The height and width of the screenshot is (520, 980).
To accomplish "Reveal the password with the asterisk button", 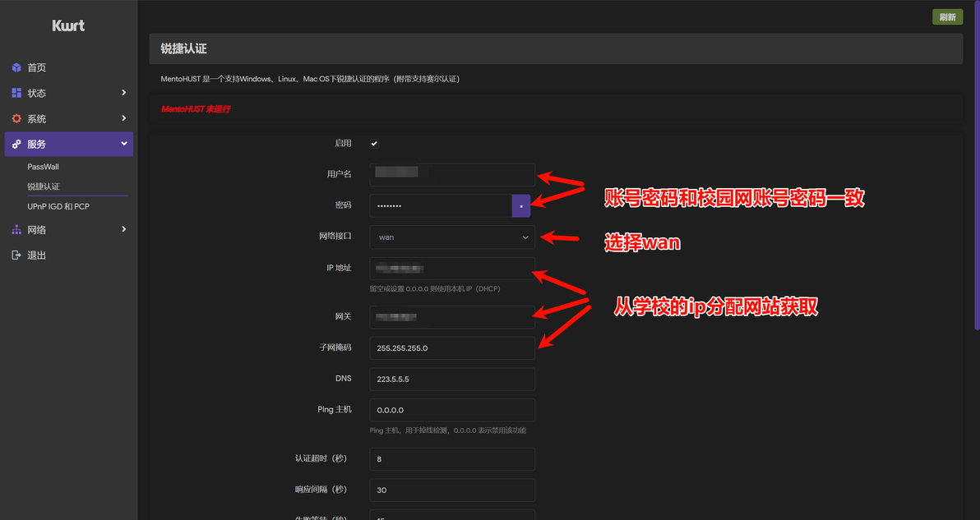I will [x=521, y=206].
